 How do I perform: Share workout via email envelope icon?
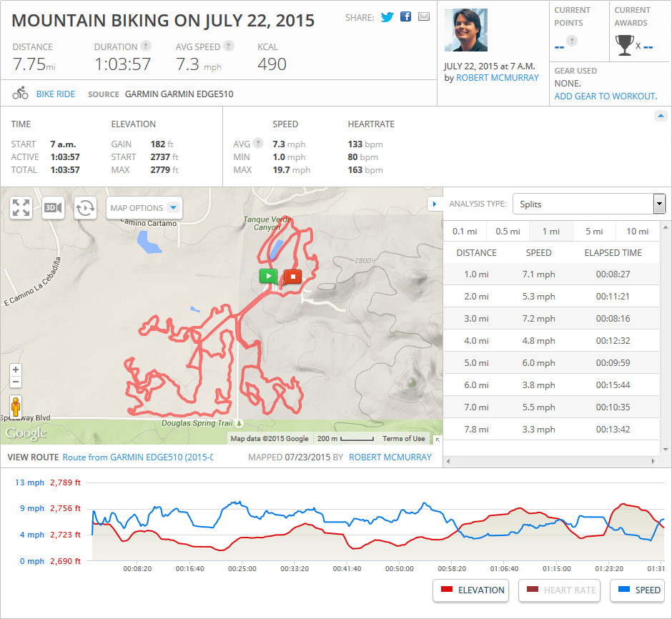tap(424, 16)
